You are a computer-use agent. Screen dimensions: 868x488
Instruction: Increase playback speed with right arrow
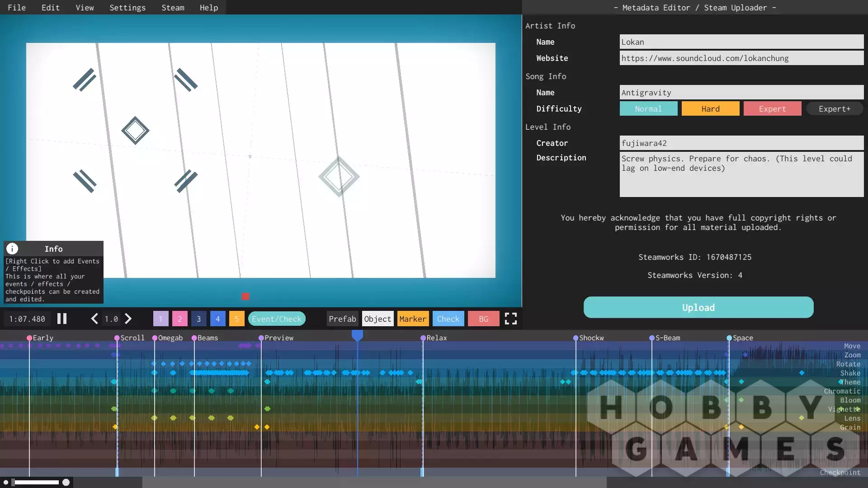(128, 319)
